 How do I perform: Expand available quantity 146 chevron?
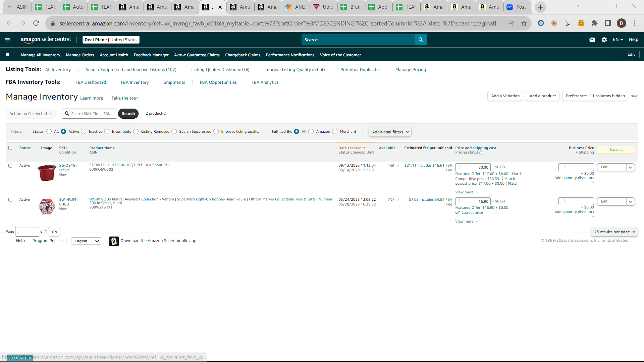point(398,166)
